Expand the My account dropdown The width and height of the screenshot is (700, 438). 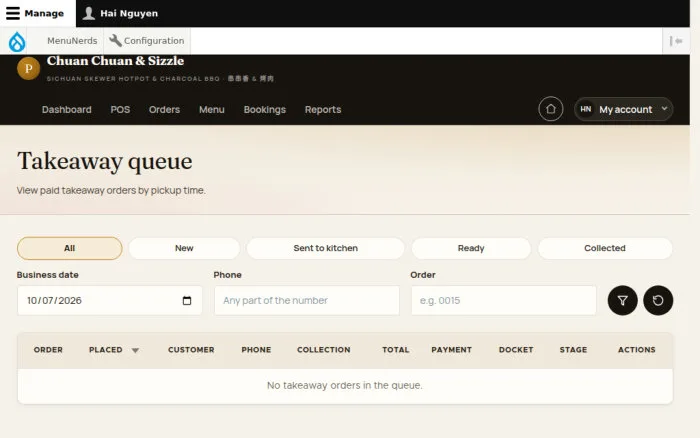coord(624,109)
